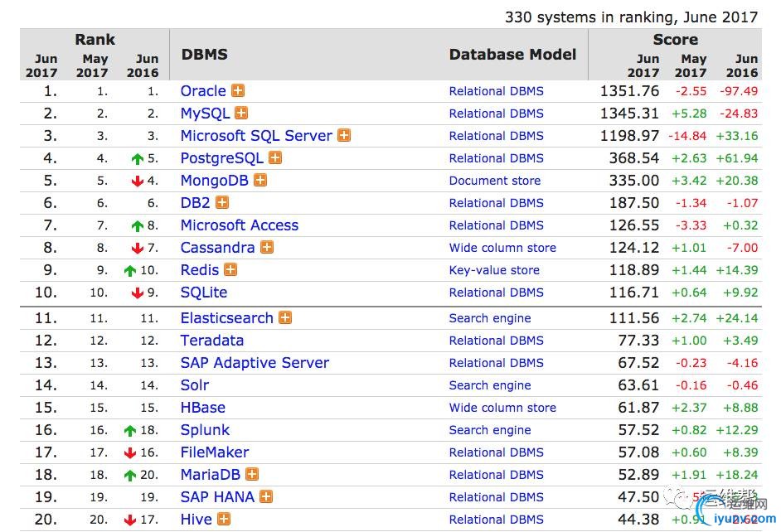Click red down arrow in MongoDB row
The image size is (781, 532).
[138, 181]
